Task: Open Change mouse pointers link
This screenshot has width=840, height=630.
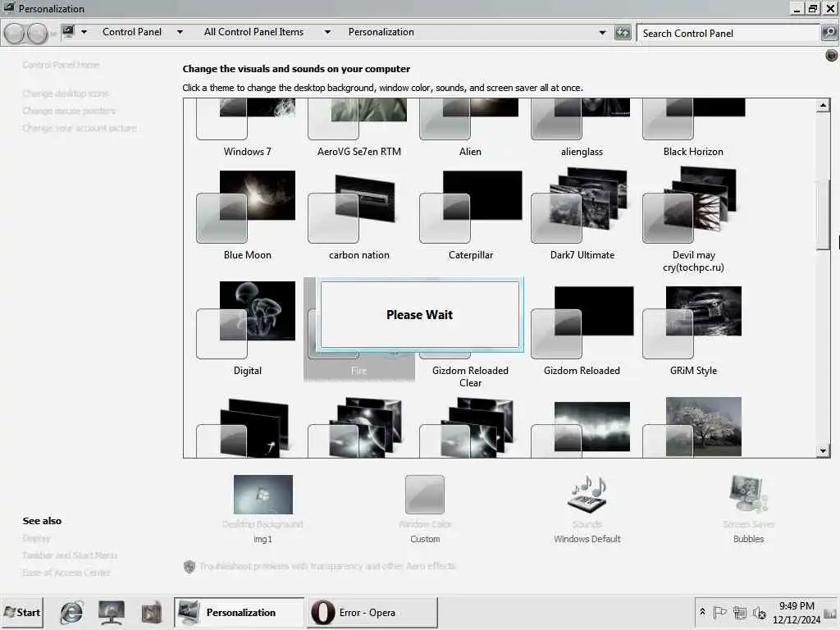Action: point(69,111)
